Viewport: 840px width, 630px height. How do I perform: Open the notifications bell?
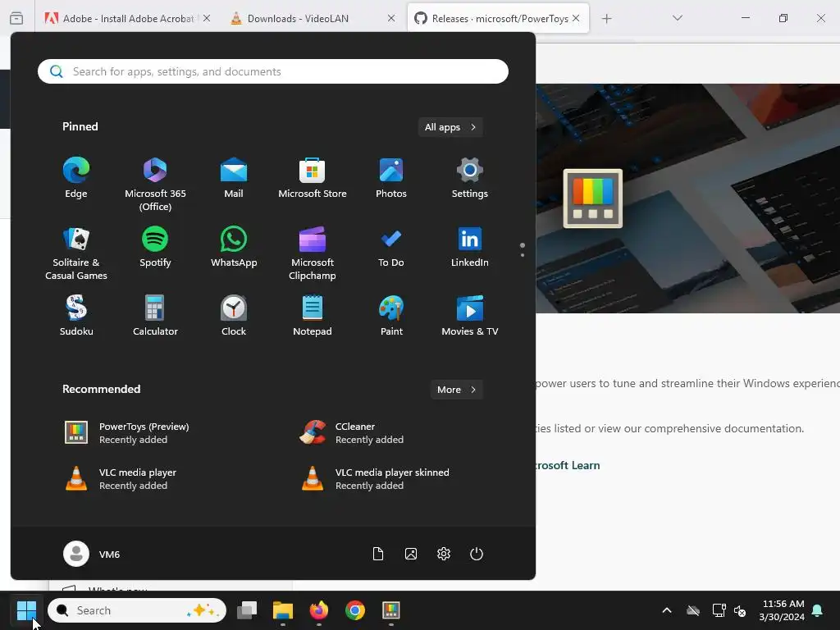tap(818, 610)
